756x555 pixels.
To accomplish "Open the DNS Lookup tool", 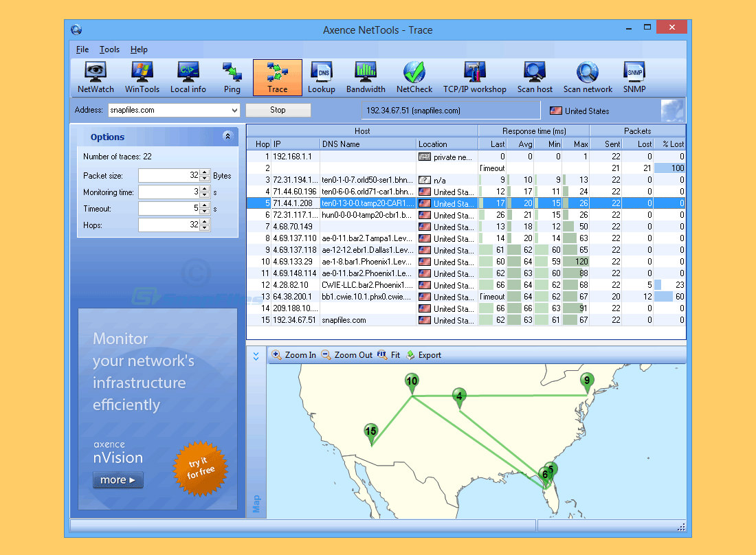I will coord(322,76).
